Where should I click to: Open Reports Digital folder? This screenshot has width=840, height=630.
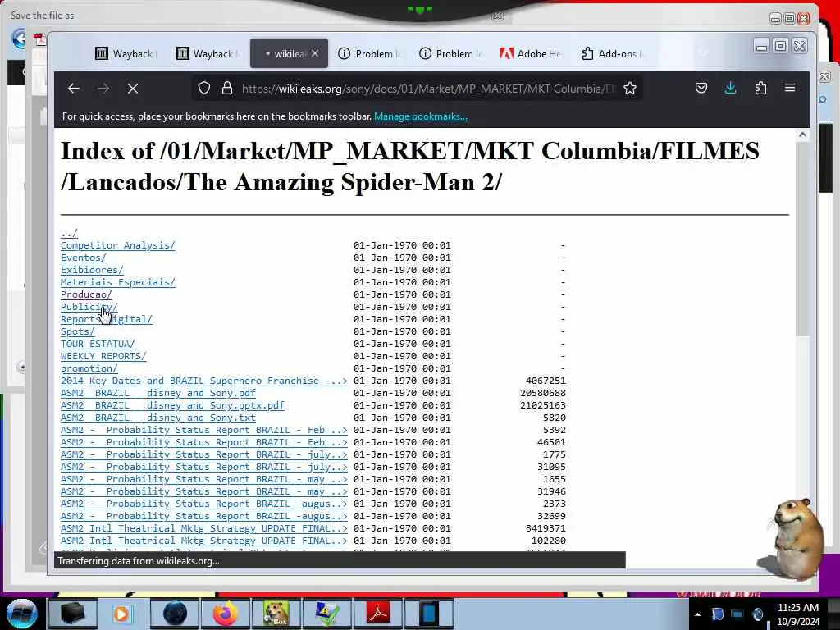coord(106,319)
